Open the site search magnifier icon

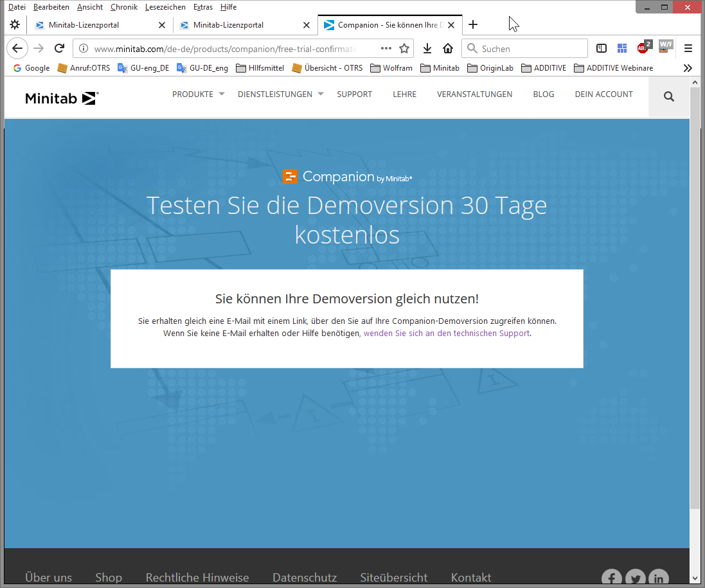coord(669,96)
